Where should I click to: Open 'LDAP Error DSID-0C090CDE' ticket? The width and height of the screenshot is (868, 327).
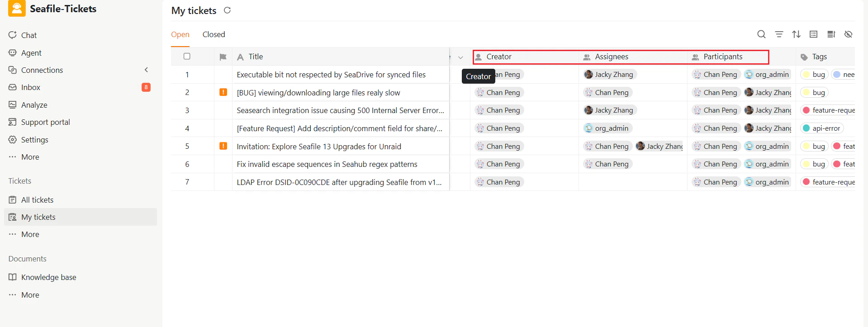tap(339, 182)
